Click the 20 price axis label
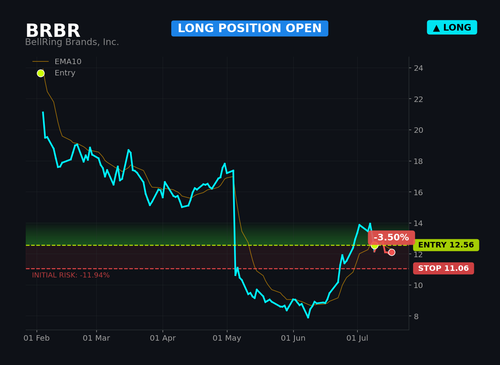 click(x=418, y=130)
